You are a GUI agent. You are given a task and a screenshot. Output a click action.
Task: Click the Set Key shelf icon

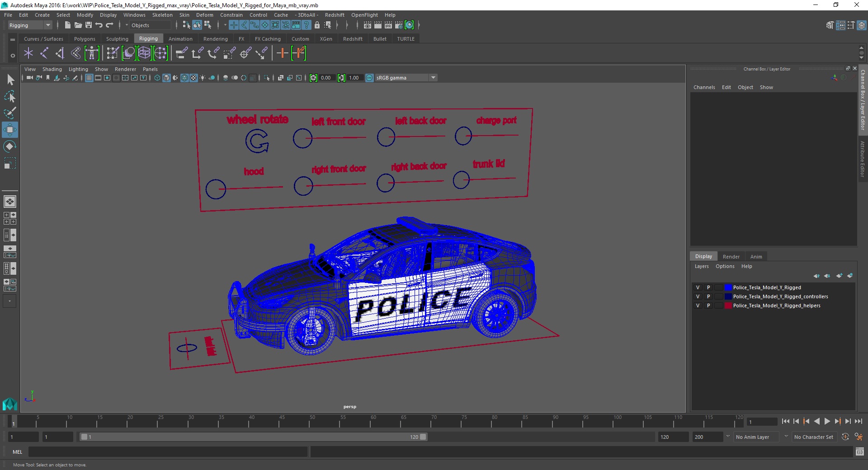282,53
